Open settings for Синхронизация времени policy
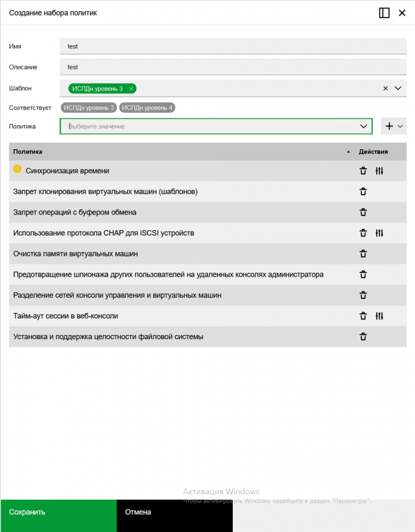The image size is (415, 532). click(x=379, y=171)
